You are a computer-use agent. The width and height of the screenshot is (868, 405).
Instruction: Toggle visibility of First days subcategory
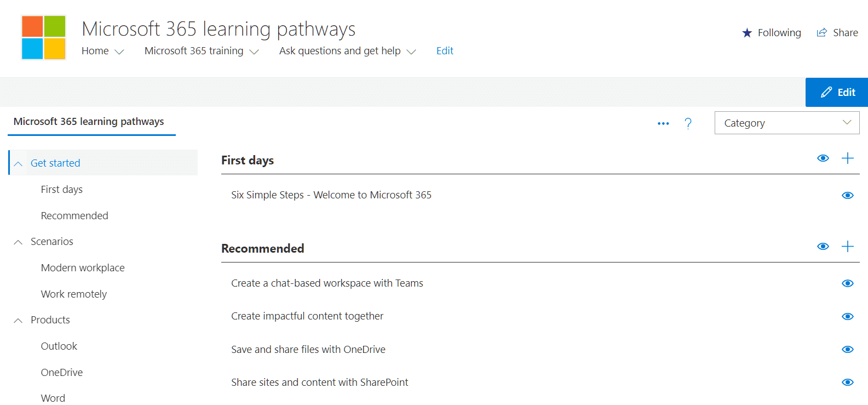[x=823, y=158]
